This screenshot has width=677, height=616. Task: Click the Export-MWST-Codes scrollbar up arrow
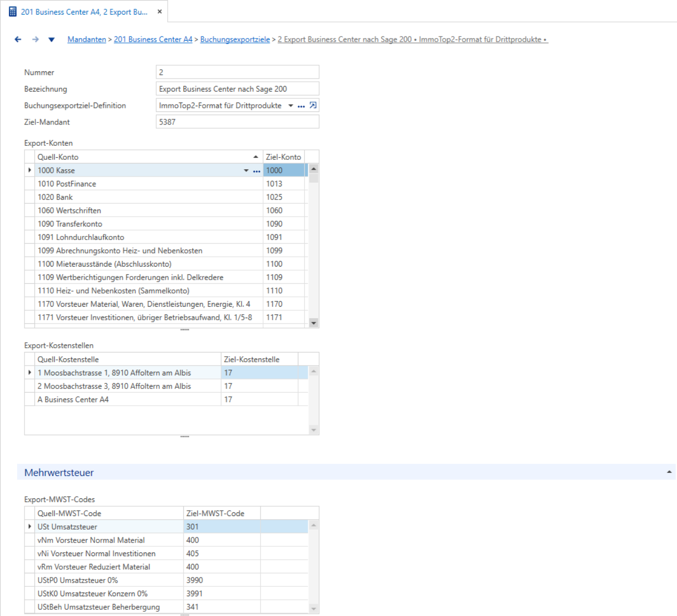314,525
